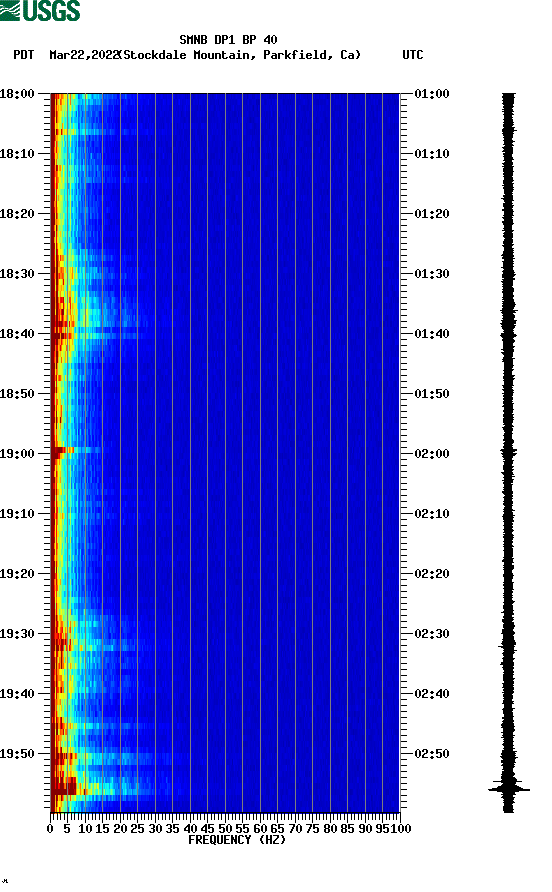Screen dimensions: 552x892
Task: Click the '01:10' UTC time label
Action: coord(432,154)
